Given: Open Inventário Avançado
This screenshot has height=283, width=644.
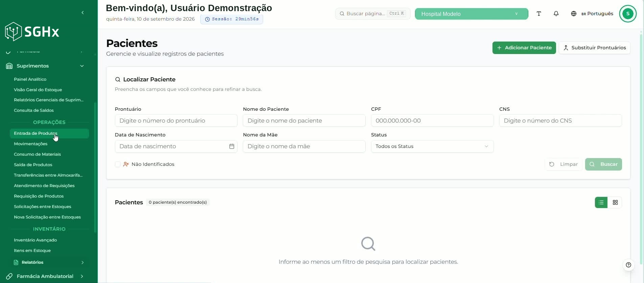Looking at the screenshot, I should (x=35, y=240).
